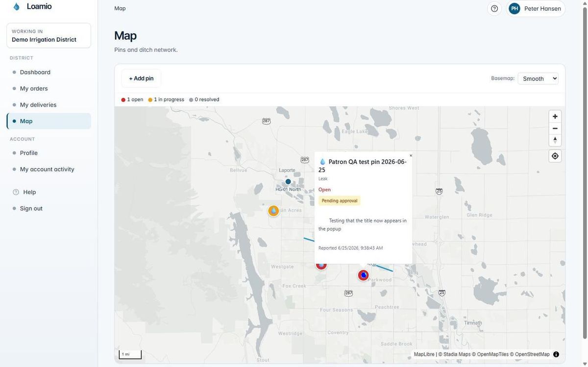Viewport: 588px width, 367px height.
Task: Click the '1 in progress' legend entry
Action: (x=166, y=99)
